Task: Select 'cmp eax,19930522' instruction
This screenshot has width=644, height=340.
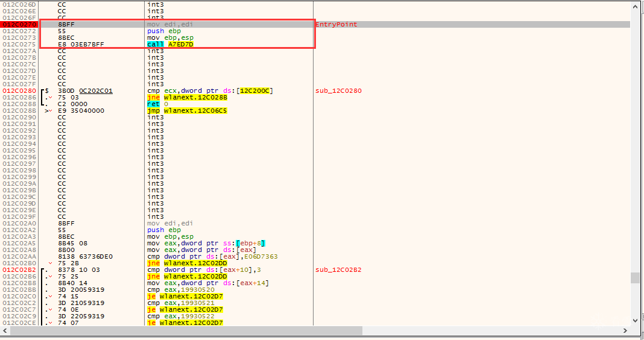Action: (181, 316)
